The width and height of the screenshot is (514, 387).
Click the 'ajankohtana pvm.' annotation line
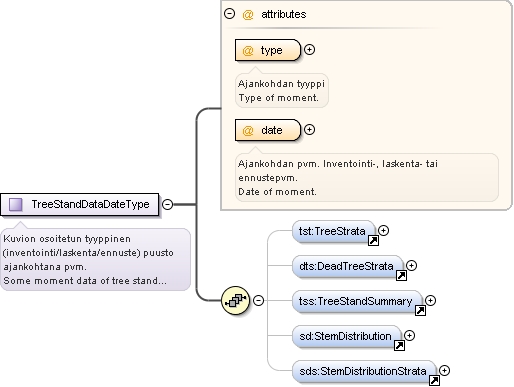[x=45, y=267]
